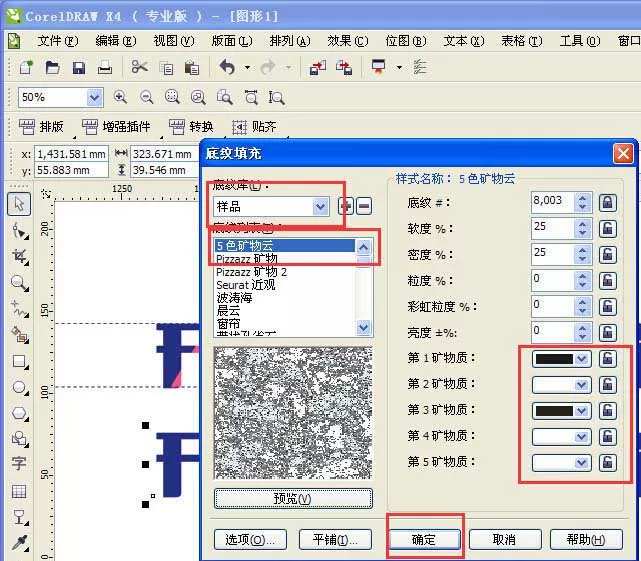
Task: Open the 50% zoom level dropdown
Action: pos(94,97)
